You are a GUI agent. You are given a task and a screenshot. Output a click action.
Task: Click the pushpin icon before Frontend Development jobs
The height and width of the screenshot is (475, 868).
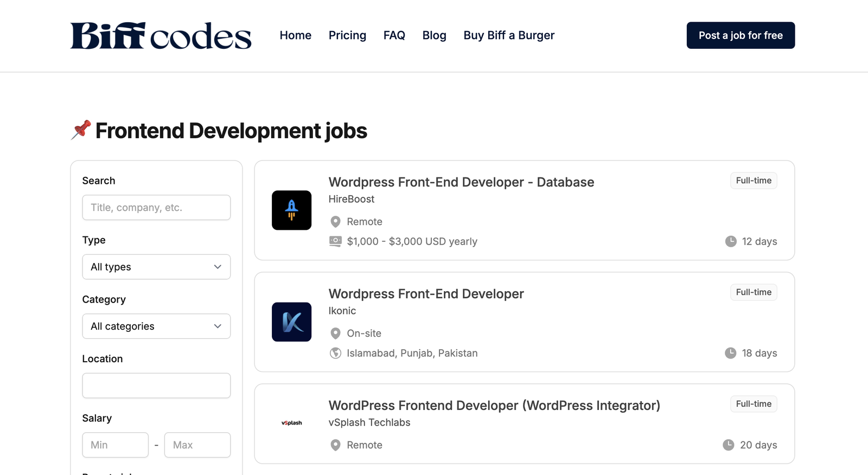click(x=81, y=130)
